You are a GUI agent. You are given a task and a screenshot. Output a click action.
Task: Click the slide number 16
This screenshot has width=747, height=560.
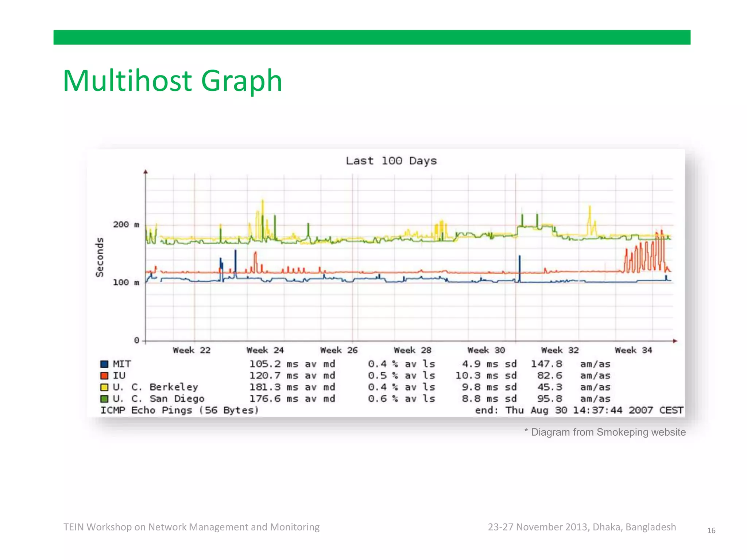tap(711, 531)
